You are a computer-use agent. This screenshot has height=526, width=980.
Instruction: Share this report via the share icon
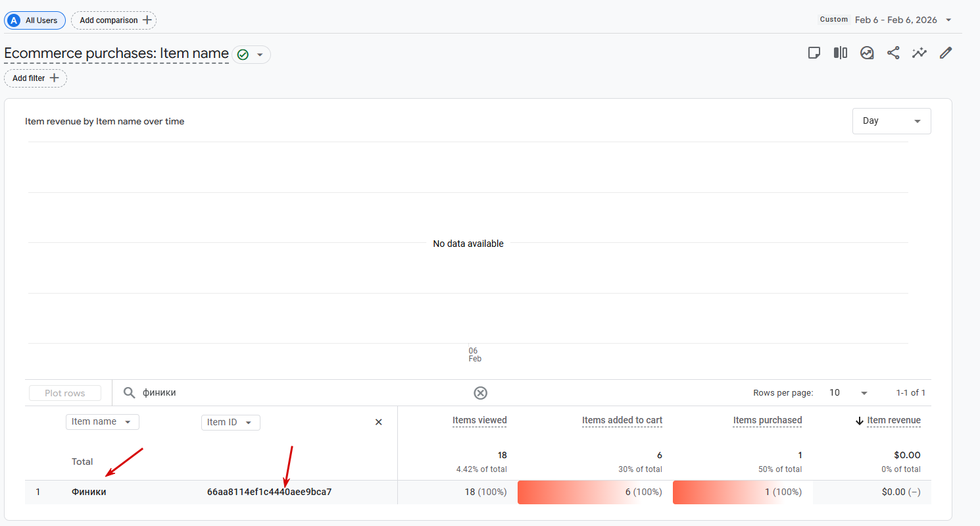[x=893, y=53]
